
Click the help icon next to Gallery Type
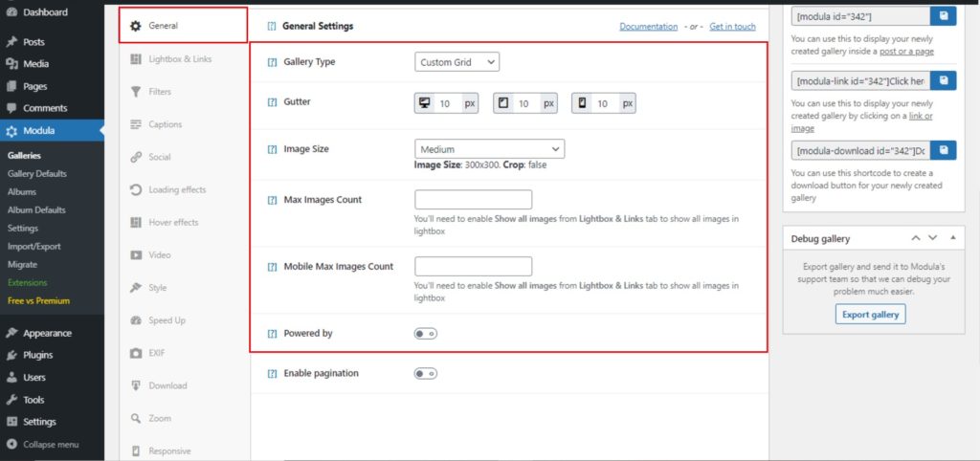(x=272, y=62)
